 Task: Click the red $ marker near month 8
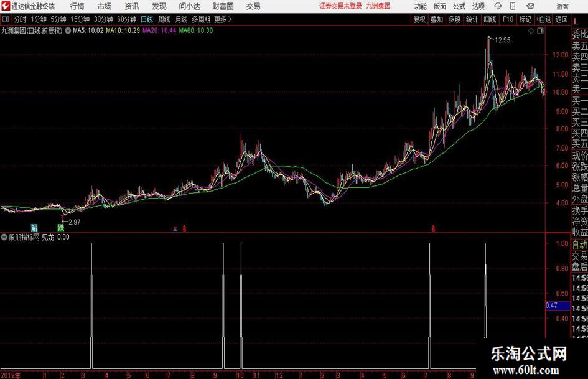(184, 228)
